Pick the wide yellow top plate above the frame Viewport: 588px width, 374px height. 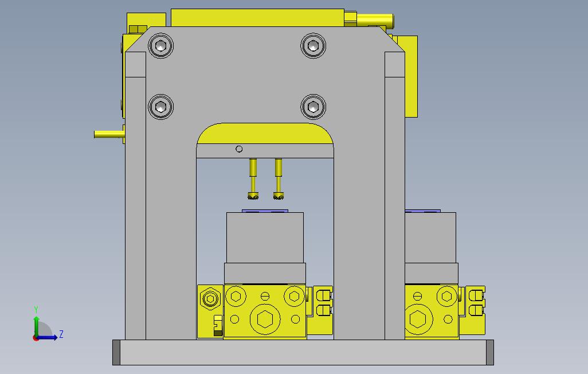pos(257,18)
